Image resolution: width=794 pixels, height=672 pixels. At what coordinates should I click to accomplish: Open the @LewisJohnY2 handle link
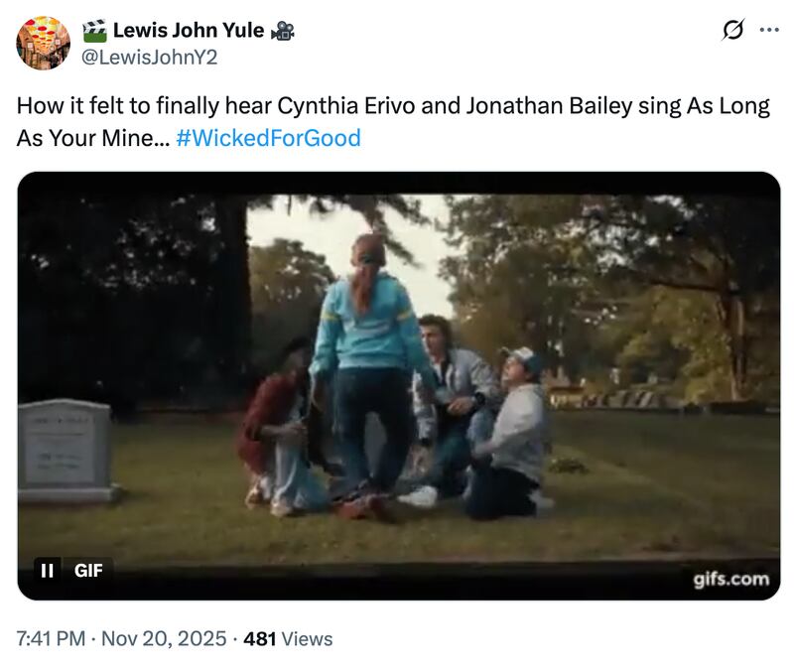click(148, 57)
